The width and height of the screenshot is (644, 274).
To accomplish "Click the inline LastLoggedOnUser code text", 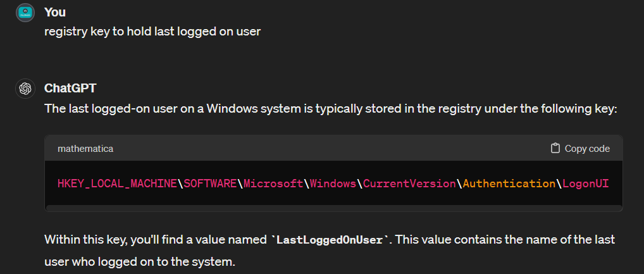I will point(329,241).
